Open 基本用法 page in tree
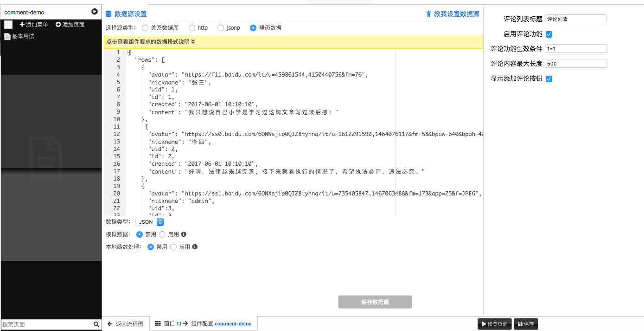 click(23, 36)
